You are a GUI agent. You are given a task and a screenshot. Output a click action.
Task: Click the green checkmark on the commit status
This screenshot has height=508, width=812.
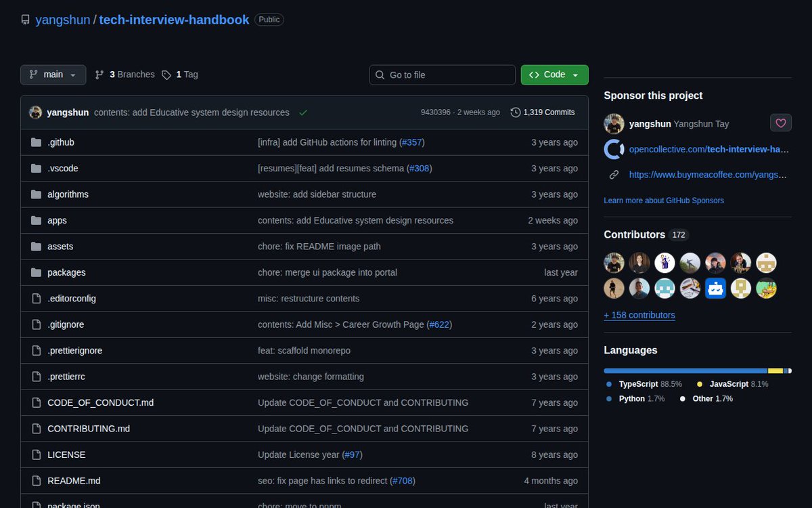click(302, 112)
